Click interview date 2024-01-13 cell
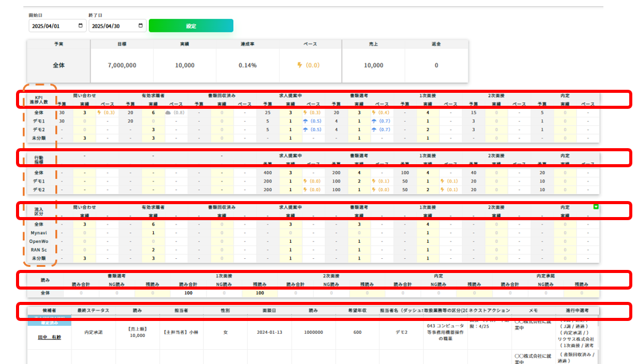The height and width of the screenshot is (364, 636). coord(269,333)
